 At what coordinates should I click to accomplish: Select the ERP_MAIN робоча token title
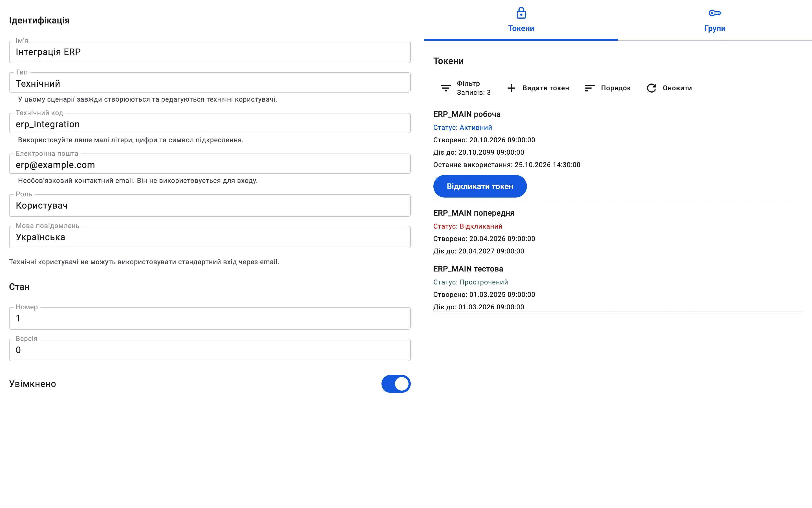click(x=467, y=114)
